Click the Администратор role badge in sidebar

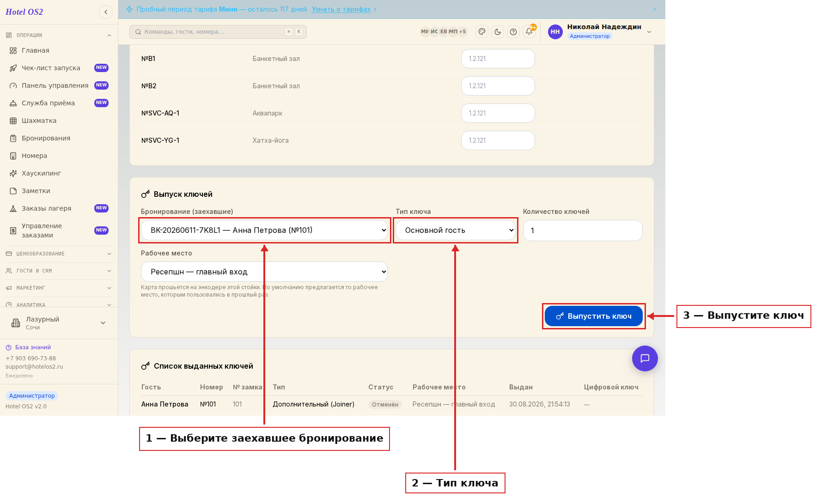pos(32,396)
